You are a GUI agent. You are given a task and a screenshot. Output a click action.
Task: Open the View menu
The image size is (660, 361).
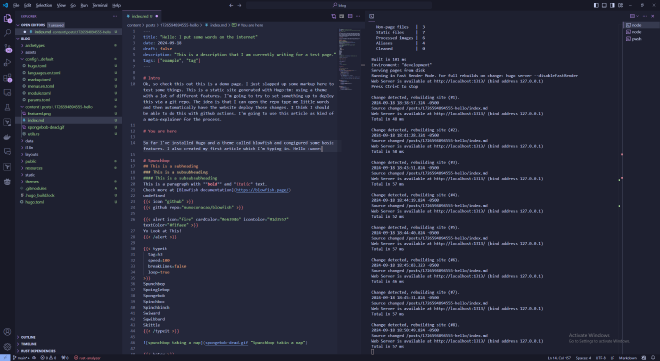click(61, 5)
